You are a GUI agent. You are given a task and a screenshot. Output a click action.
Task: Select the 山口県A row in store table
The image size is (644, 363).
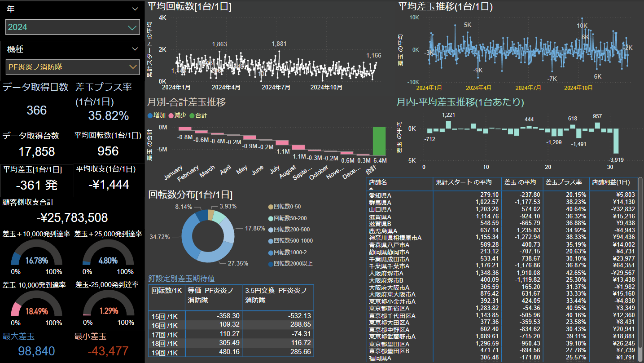[x=380, y=209]
